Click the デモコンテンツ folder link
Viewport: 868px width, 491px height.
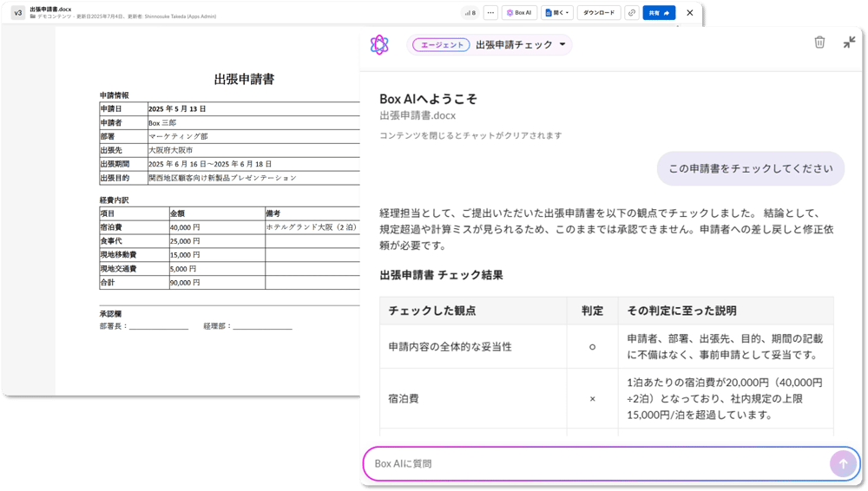[x=54, y=16]
